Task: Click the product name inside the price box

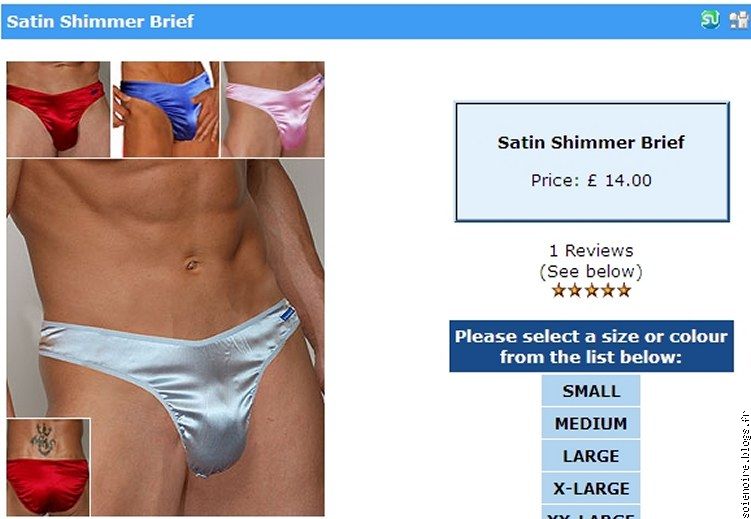Action: point(591,142)
